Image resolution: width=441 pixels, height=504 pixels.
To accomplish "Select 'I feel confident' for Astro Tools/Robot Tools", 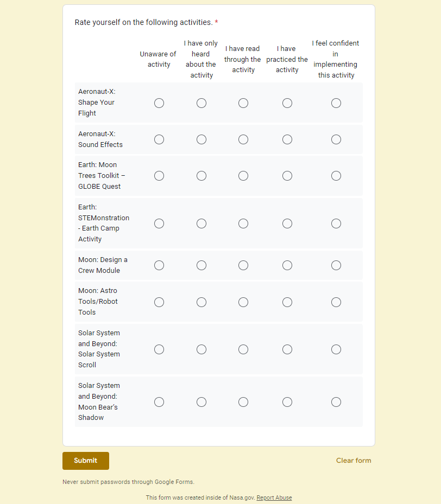I will point(336,302).
